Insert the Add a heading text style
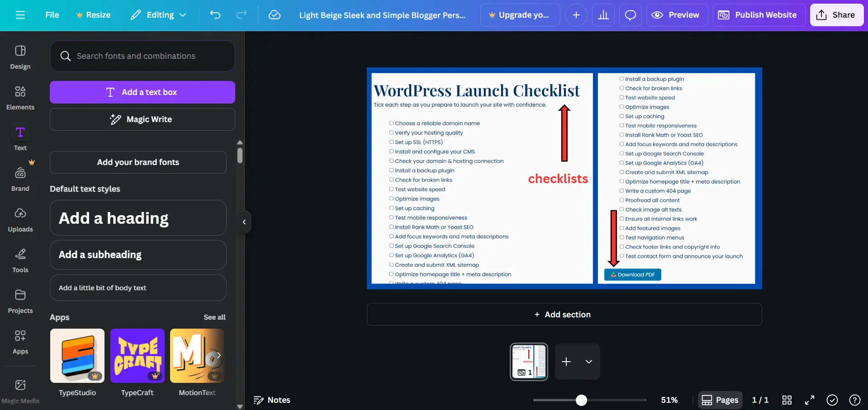868x410 pixels. point(138,218)
